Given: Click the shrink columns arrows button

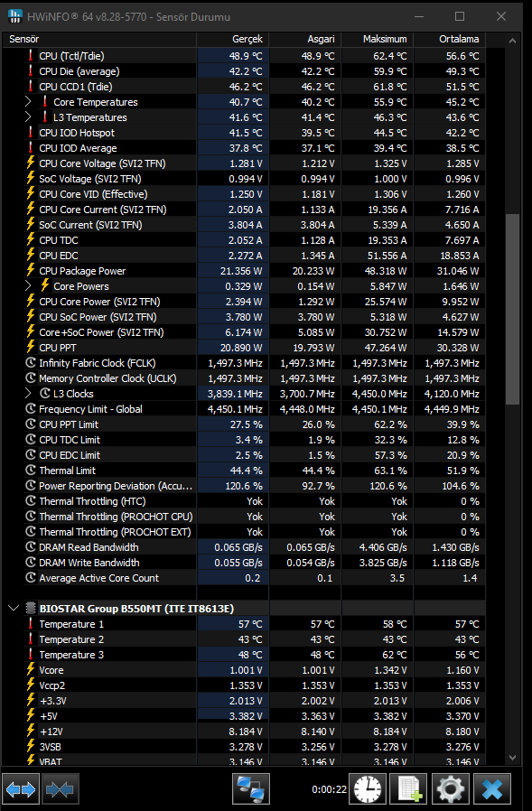Looking at the screenshot, I should [60, 789].
